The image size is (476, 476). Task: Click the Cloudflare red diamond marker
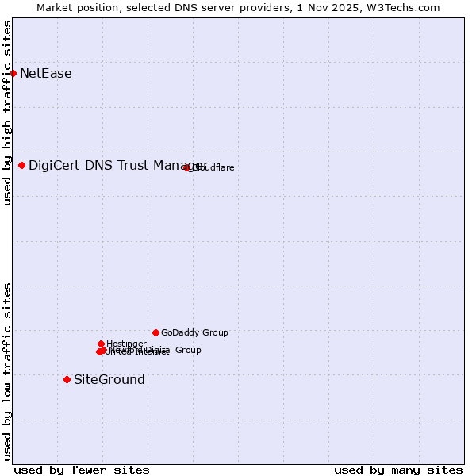tap(187, 167)
